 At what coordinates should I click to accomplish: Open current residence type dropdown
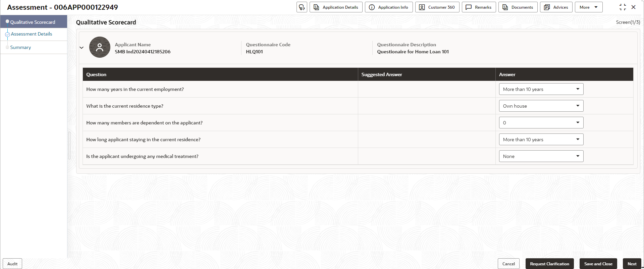(x=541, y=106)
